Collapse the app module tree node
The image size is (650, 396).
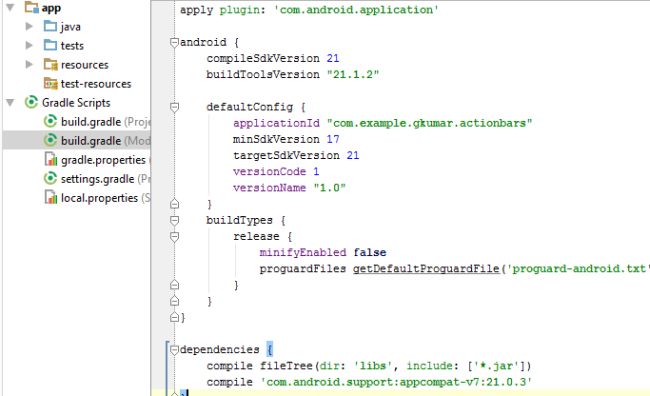(x=10, y=7)
